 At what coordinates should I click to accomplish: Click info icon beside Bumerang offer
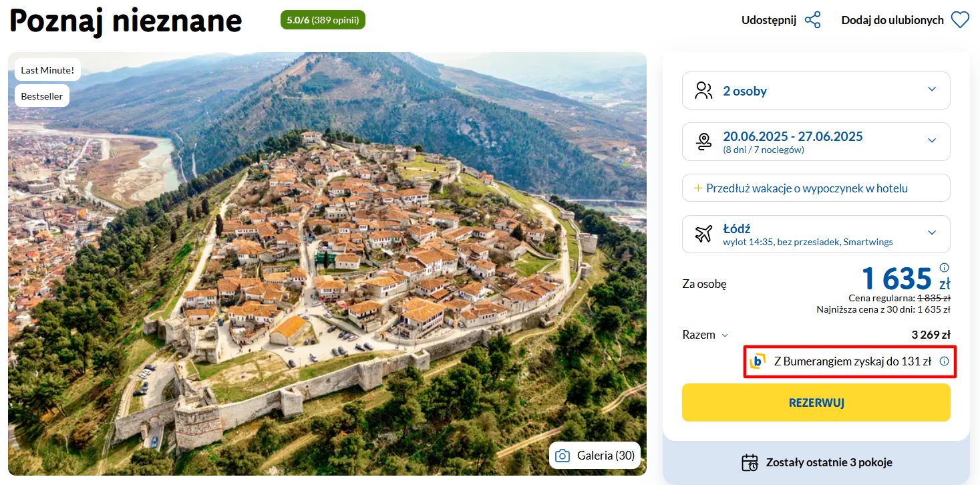[x=944, y=361]
